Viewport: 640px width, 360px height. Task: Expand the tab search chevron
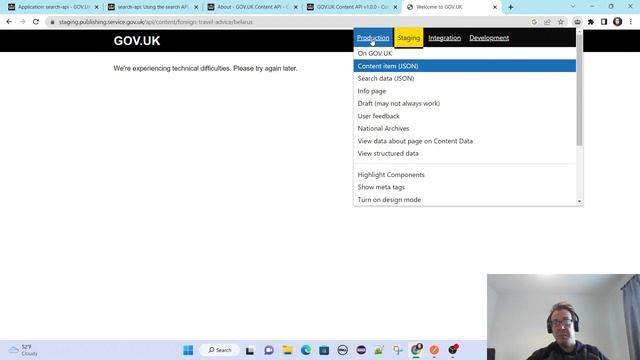[573, 7]
